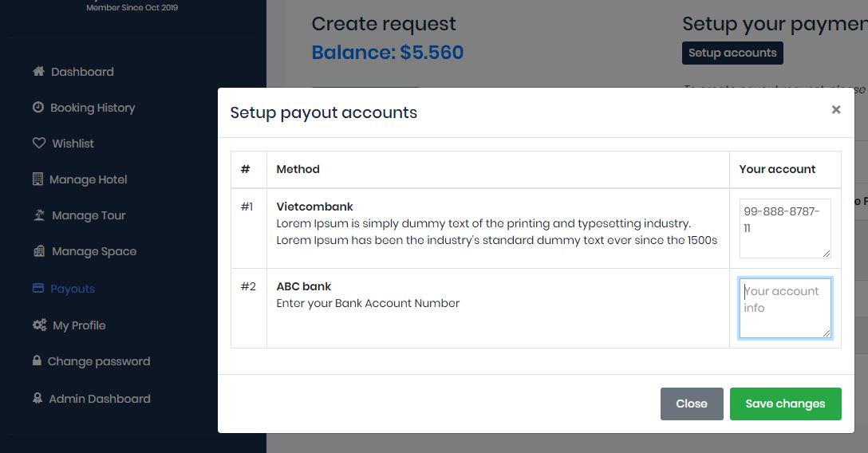This screenshot has height=453, width=868.
Task: Click the Admin Dashboard rocket icon
Action: point(37,399)
